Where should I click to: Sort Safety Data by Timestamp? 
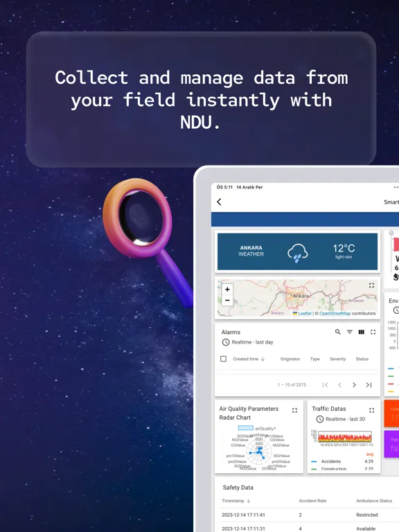(236, 501)
